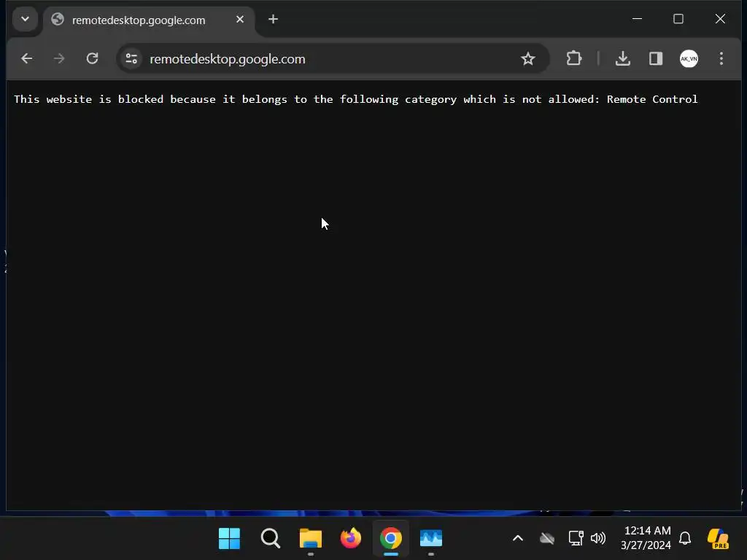Open the Copilot preview icon
Image resolution: width=747 pixels, height=560 pixels.
pos(718,539)
